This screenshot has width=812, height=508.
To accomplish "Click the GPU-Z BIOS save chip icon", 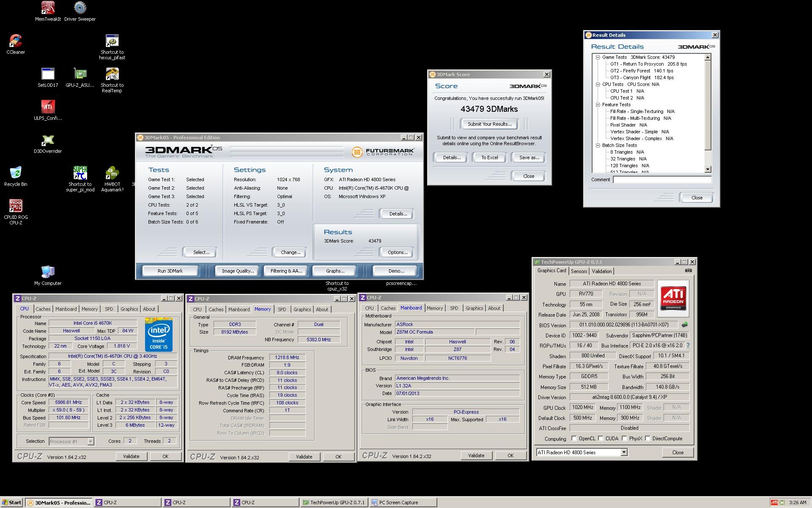I will click(684, 325).
